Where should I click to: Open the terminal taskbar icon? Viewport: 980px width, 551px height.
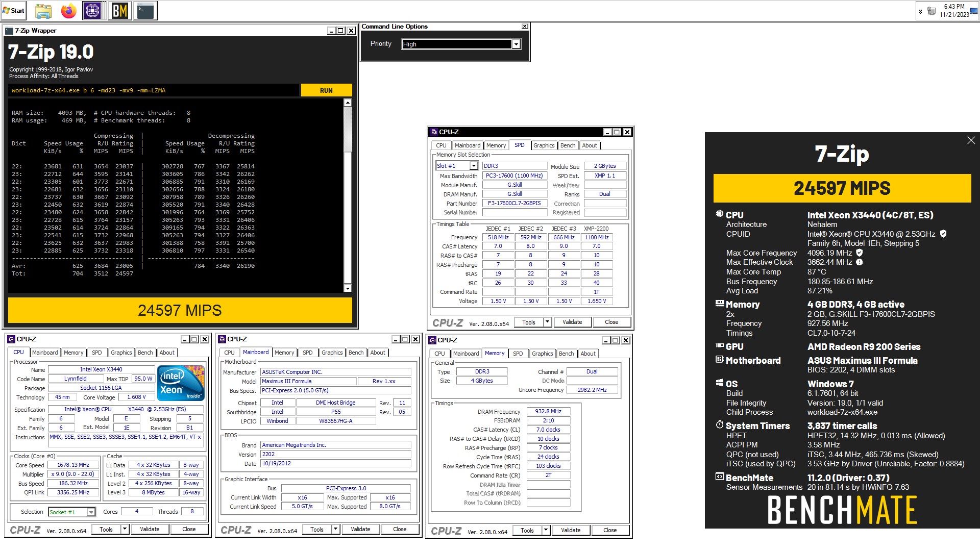point(145,11)
